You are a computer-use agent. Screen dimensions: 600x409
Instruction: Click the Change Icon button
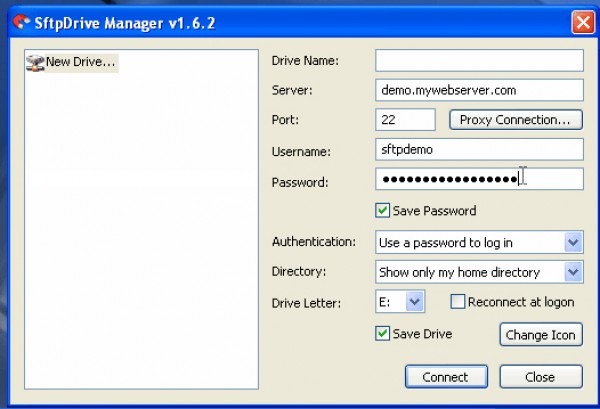(540, 335)
